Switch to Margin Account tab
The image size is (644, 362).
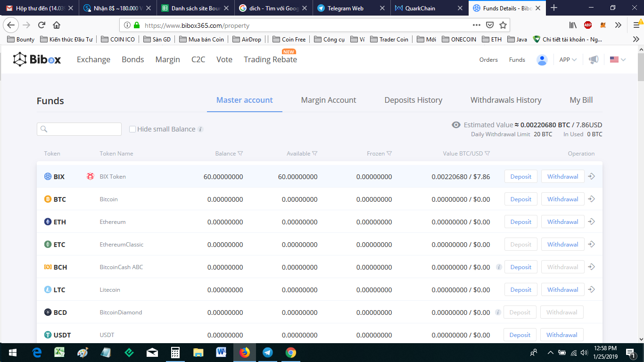point(329,100)
